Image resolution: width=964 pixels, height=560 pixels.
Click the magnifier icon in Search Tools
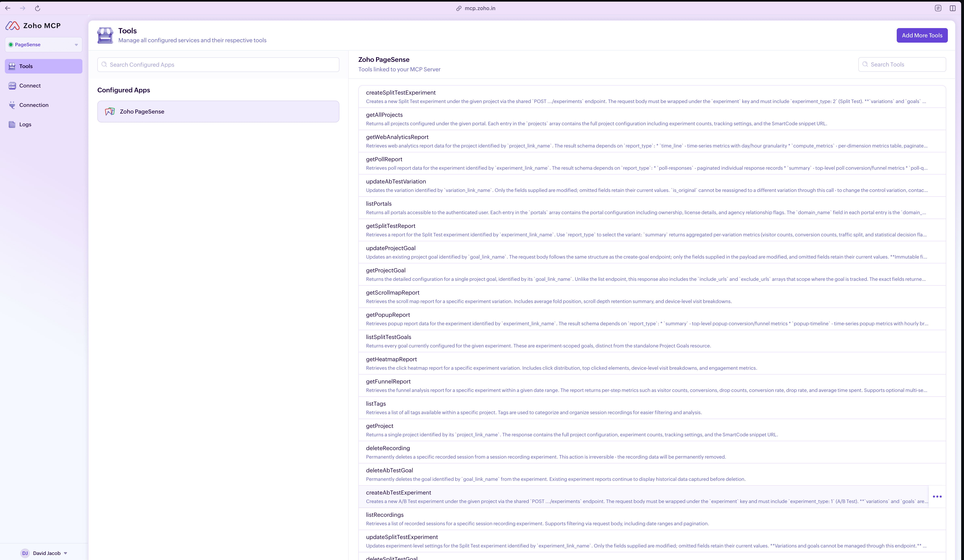pos(865,64)
